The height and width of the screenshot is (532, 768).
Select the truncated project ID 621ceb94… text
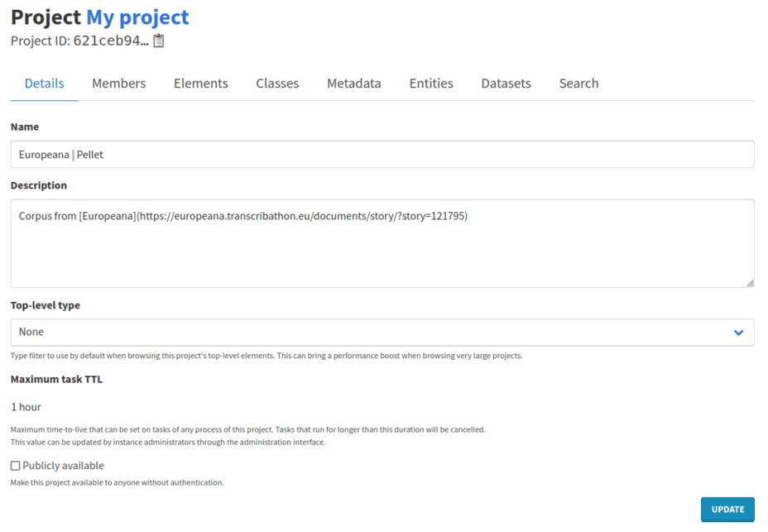[111, 41]
